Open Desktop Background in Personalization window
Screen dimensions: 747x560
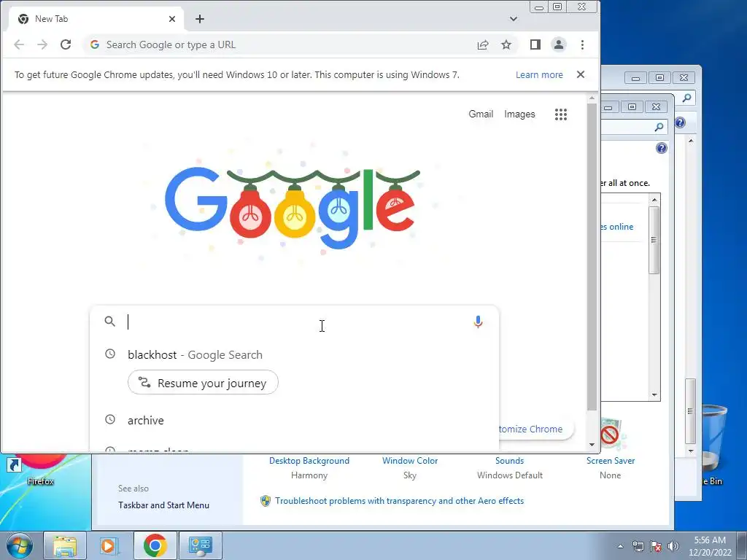point(309,461)
